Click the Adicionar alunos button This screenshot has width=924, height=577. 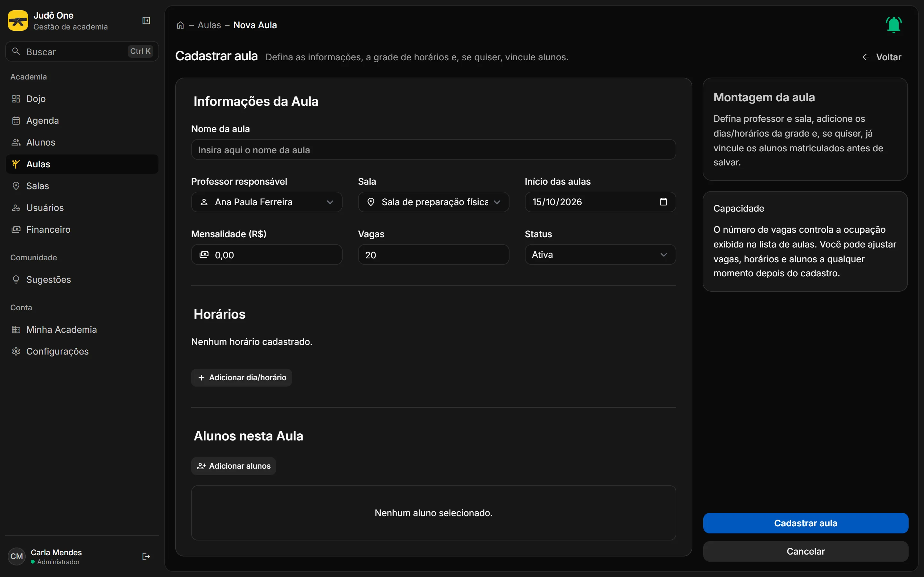coord(233,466)
